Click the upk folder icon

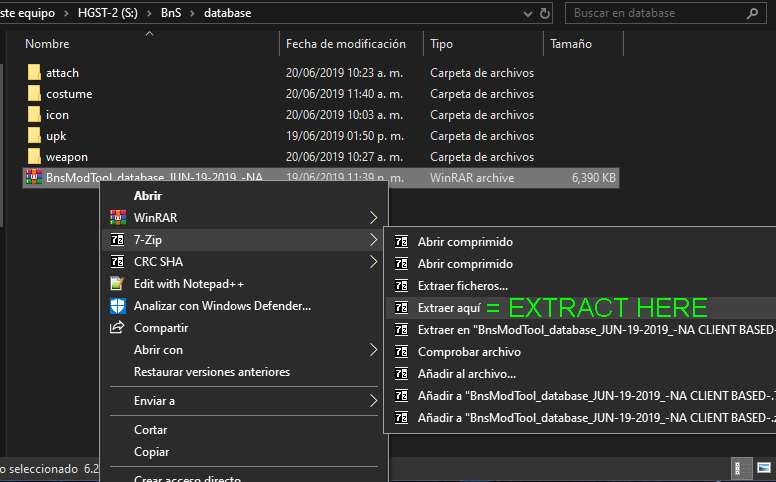tap(34, 136)
